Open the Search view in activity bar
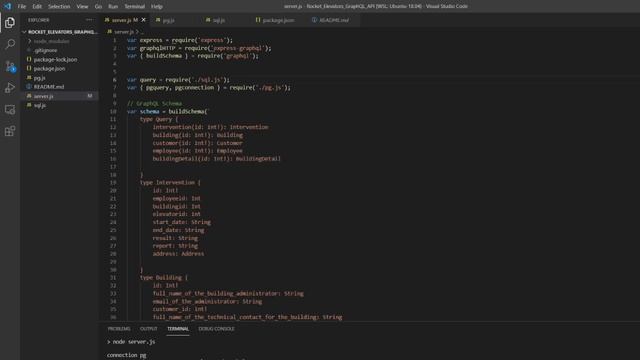Image resolution: width=640 pixels, height=360 pixels. coord(10,44)
